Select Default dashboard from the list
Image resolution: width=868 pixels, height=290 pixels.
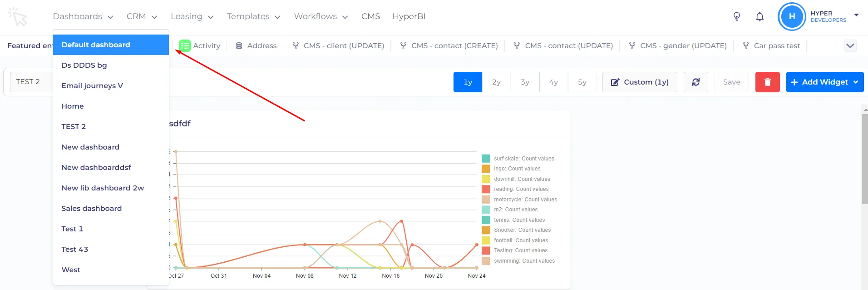tap(111, 45)
